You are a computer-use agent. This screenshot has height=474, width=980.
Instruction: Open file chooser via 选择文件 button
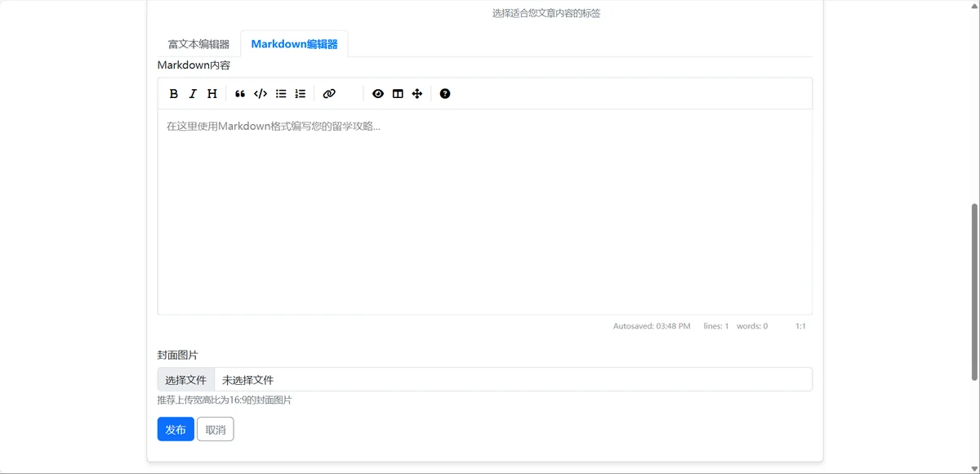click(x=186, y=380)
